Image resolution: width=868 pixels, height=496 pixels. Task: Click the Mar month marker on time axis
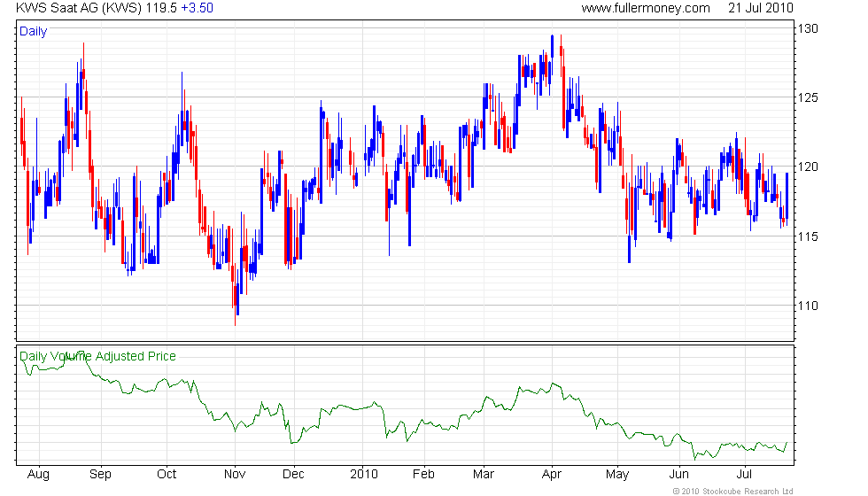(x=485, y=475)
